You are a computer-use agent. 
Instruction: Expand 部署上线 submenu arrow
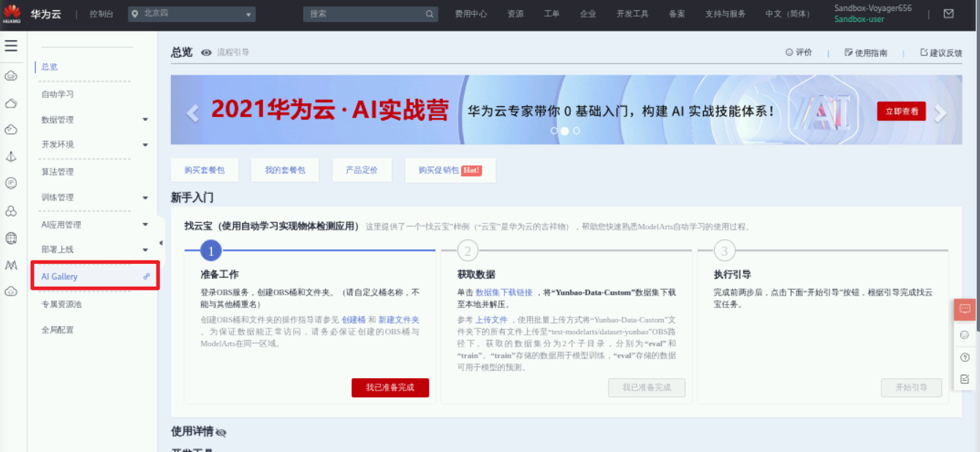[x=145, y=250]
